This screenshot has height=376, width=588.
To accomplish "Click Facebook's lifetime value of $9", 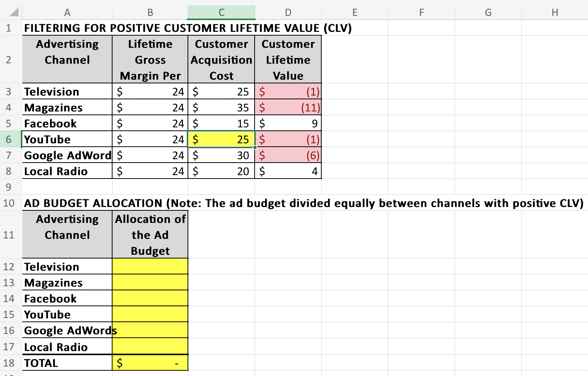I will 288,124.
